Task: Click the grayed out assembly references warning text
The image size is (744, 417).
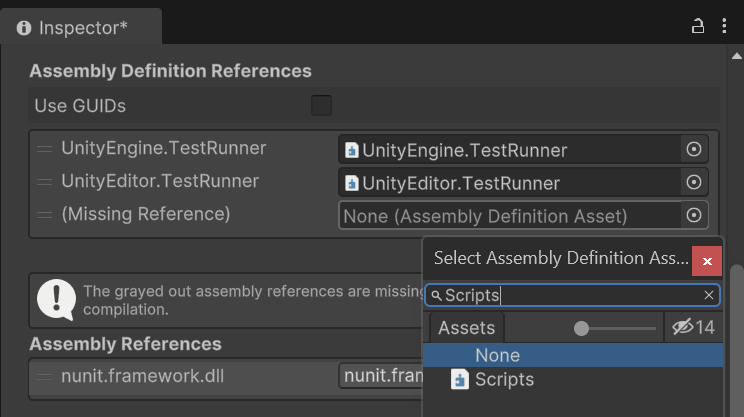Action: pyautogui.click(x=253, y=300)
